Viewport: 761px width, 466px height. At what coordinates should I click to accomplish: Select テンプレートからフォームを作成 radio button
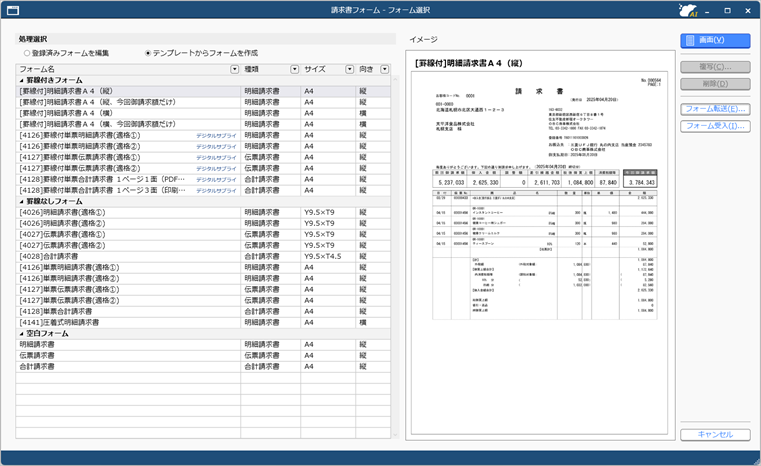pyautogui.click(x=148, y=53)
